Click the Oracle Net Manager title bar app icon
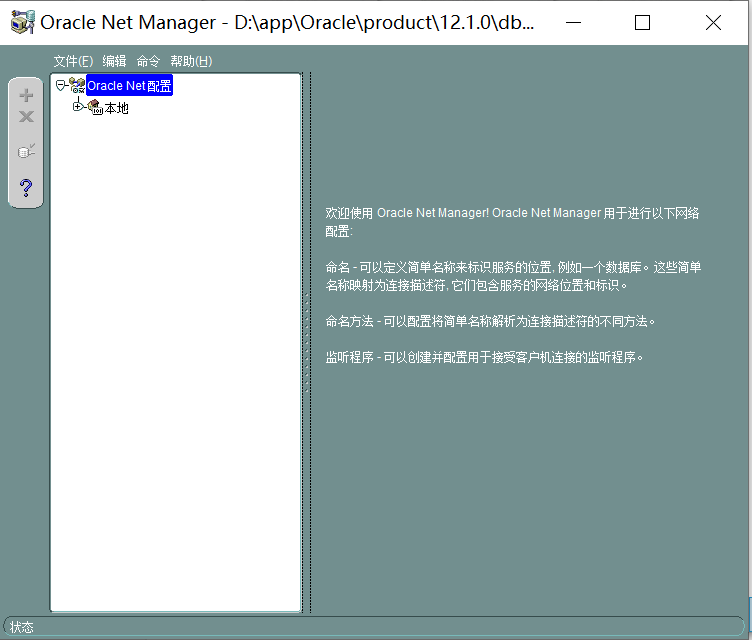Image resolution: width=752 pixels, height=640 pixels. pos(23,22)
